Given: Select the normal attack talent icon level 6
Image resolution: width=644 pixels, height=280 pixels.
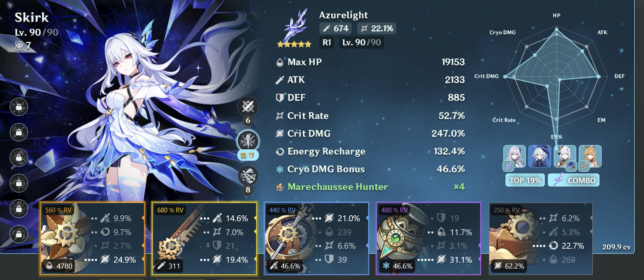Looking at the screenshot, I should 248,107.
